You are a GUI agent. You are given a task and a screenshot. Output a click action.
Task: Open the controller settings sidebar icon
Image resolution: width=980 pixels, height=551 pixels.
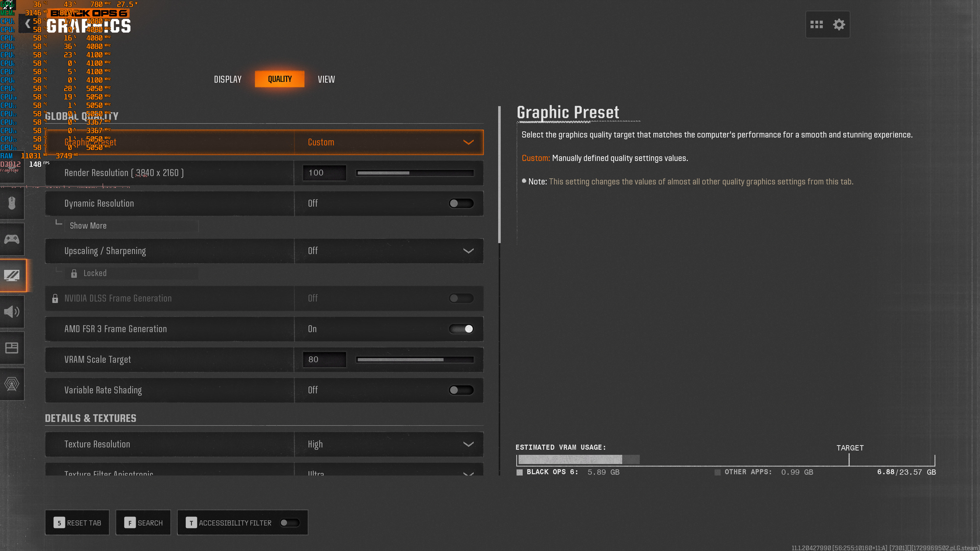[x=12, y=239]
